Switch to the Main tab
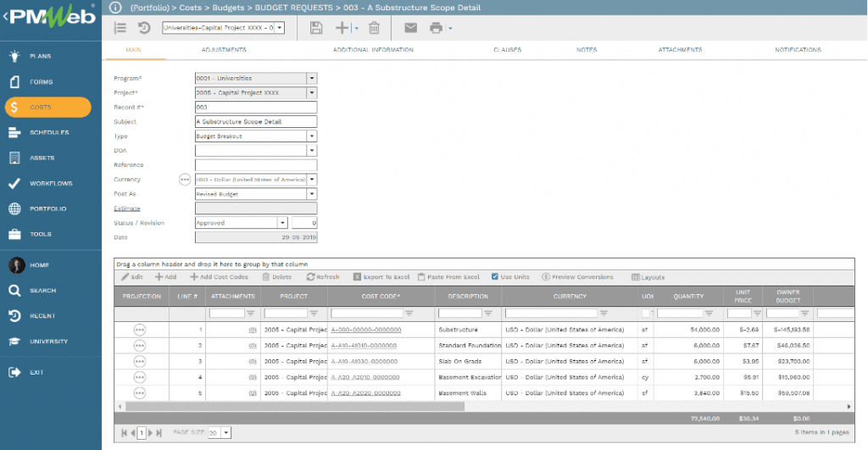This screenshot has width=868, height=450. (133, 50)
